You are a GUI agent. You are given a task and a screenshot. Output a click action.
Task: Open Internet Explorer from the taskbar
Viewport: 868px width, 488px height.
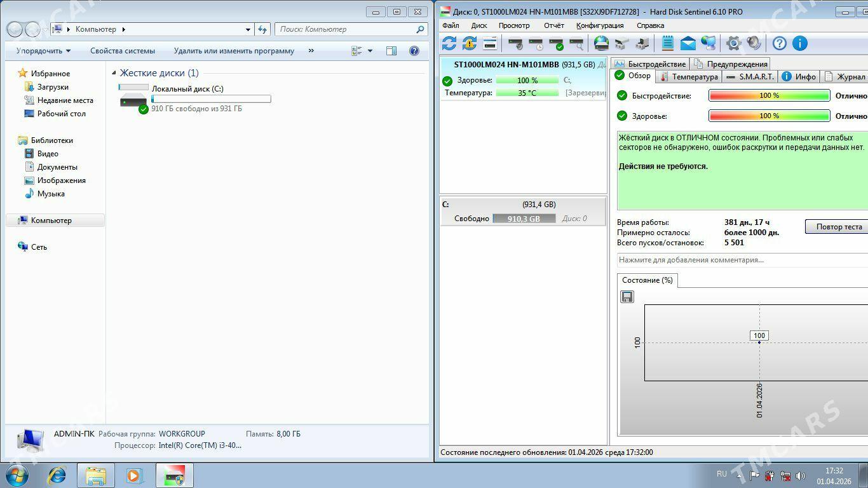(x=57, y=475)
